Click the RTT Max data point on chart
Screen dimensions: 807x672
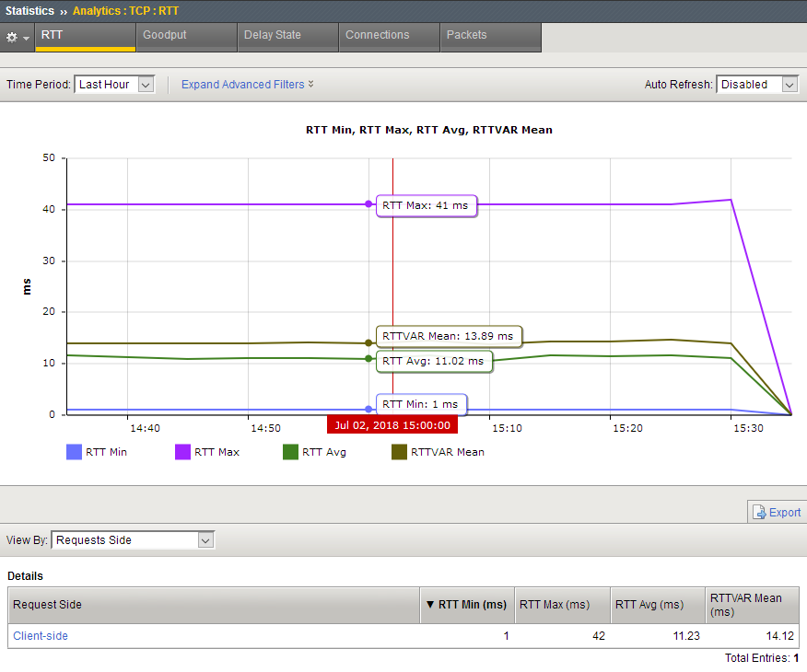(x=368, y=203)
